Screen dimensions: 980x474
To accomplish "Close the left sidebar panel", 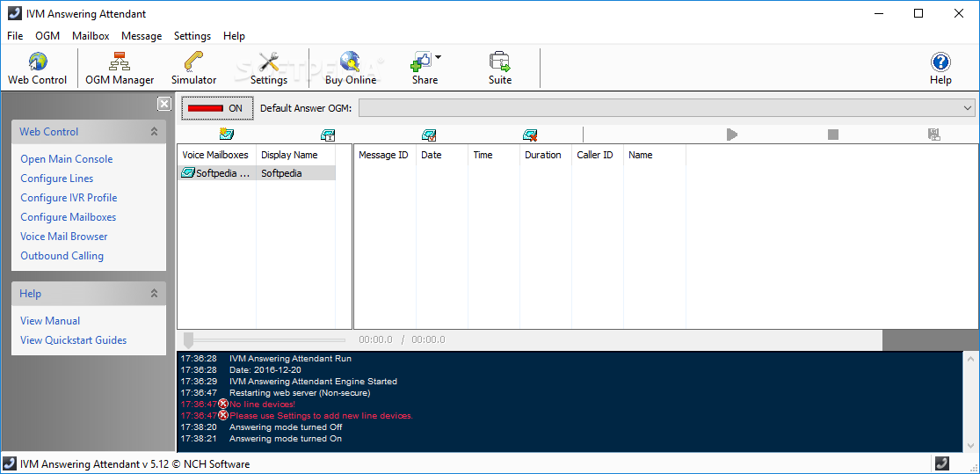I will (163, 104).
